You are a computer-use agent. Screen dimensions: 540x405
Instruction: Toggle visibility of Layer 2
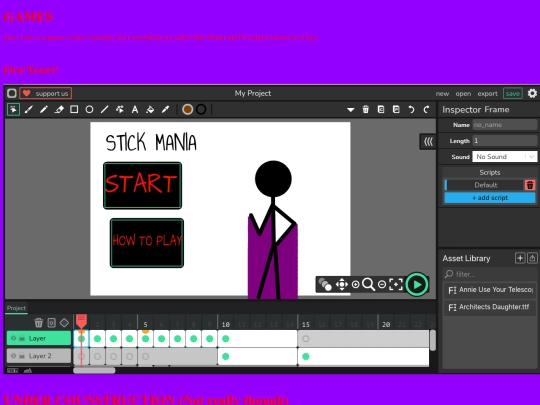tap(13, 356)
